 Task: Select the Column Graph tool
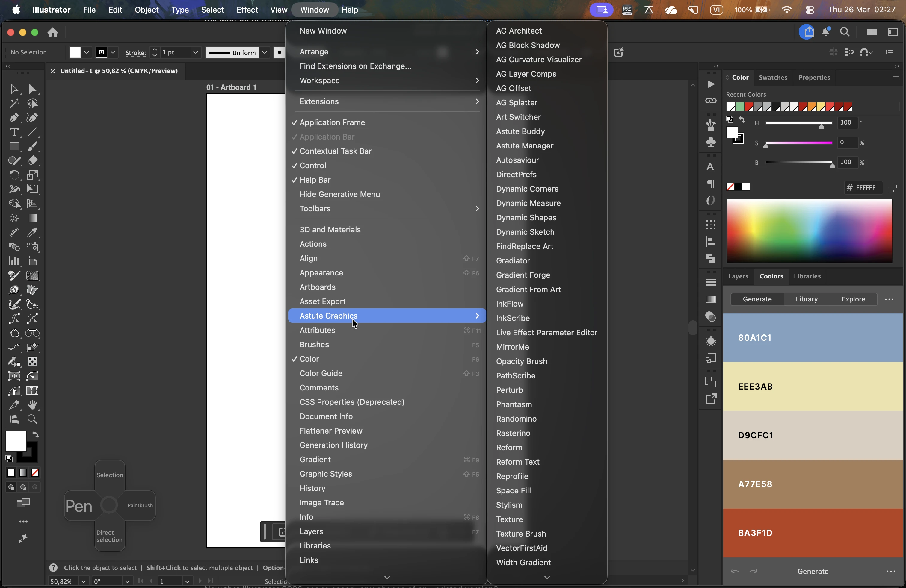pos(14,261)
